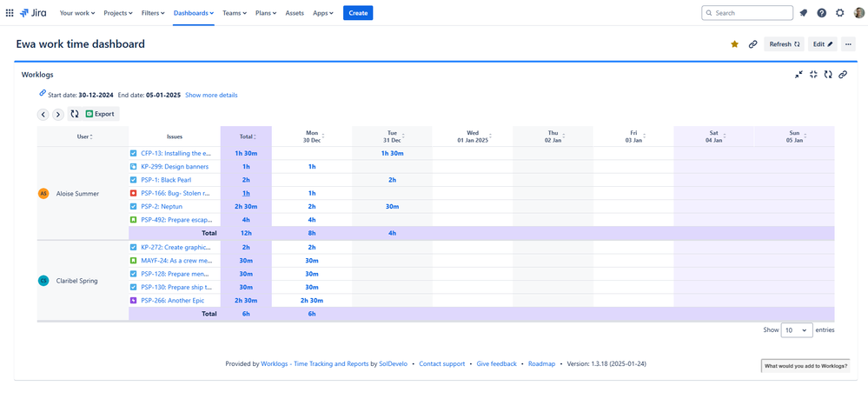The image size is (868, 399).
Task: Open the PSP-1: Black Pearl issue link
Action: [x=166, y=180]
